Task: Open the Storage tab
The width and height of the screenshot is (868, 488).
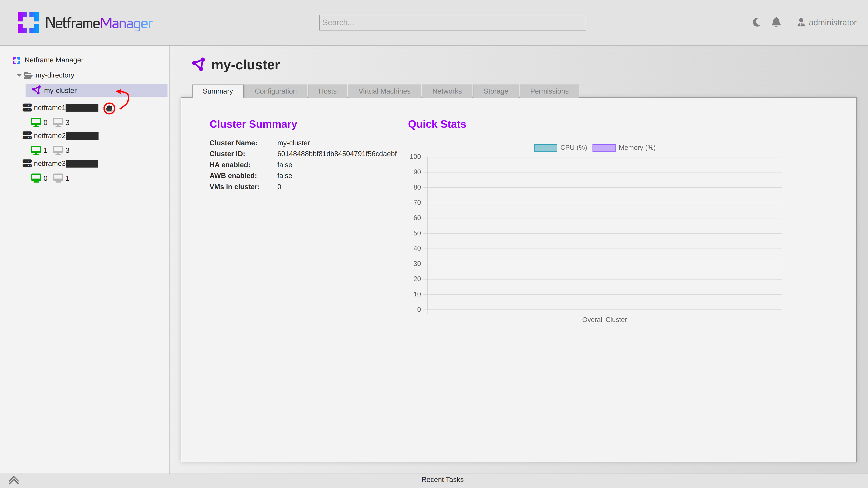Action: (496, 91)
